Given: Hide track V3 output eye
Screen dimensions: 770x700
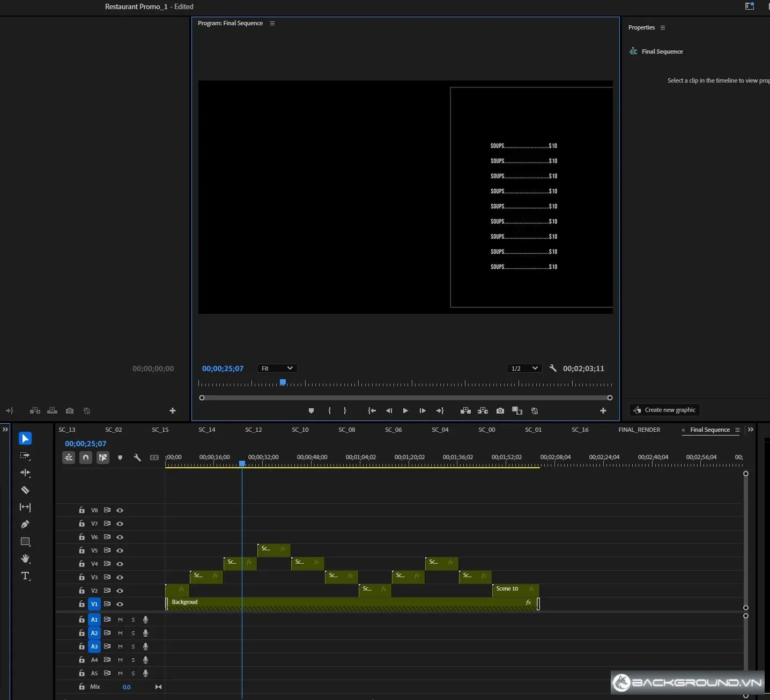Looking at the screenshot, I should (x=120, y=577).
